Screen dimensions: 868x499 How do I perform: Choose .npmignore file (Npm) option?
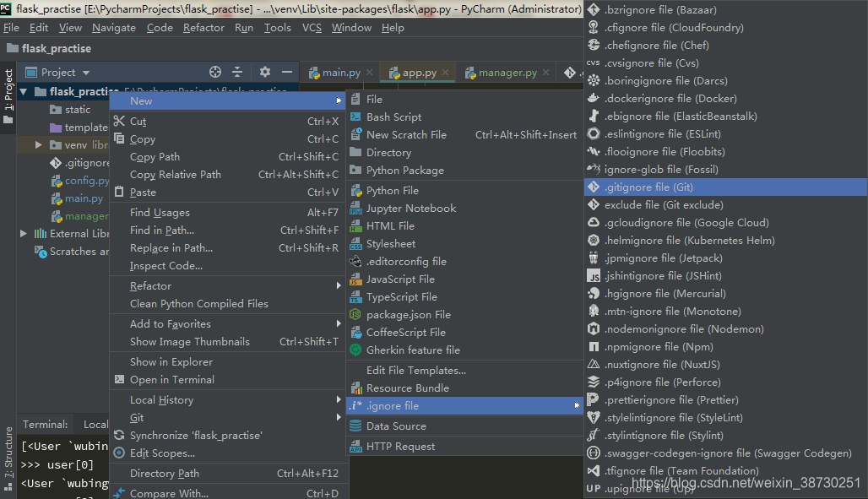(726, 347)
